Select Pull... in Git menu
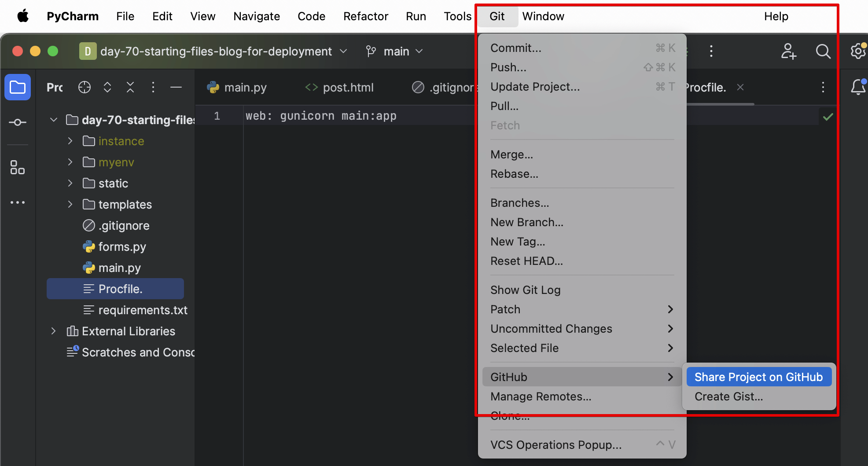Screen dimensions: 868x466 click(x=582, y=106)
